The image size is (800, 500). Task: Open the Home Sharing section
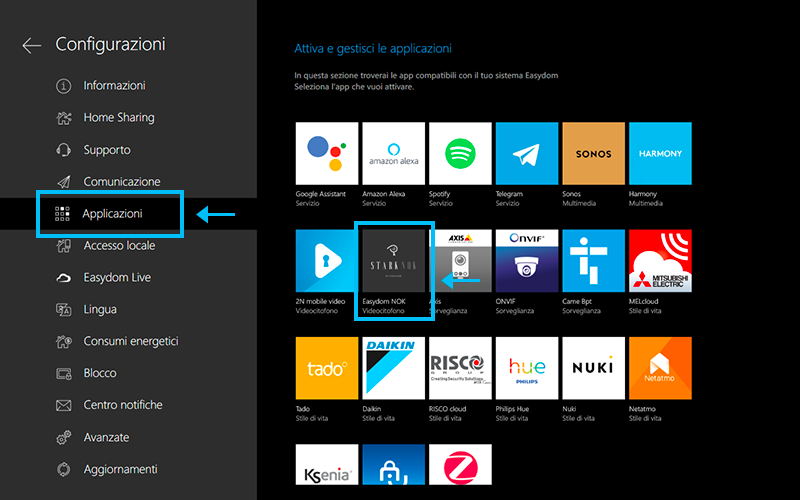click(x=119, y=118)
